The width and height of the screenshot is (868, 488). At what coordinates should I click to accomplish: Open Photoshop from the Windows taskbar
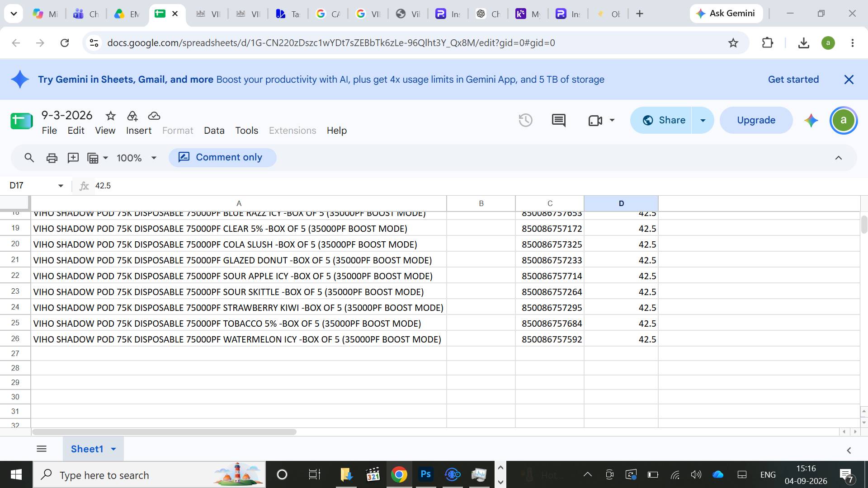[425, 474]
